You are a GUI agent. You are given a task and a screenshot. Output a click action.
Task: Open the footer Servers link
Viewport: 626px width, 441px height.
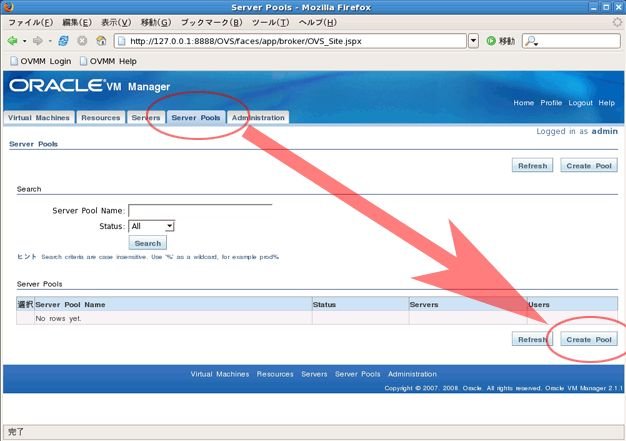point(314,374)
